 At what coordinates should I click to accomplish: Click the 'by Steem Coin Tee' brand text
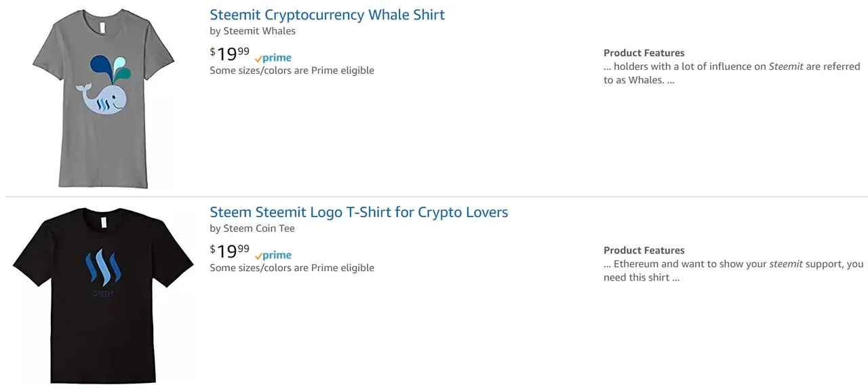click(x=252, y=228)
